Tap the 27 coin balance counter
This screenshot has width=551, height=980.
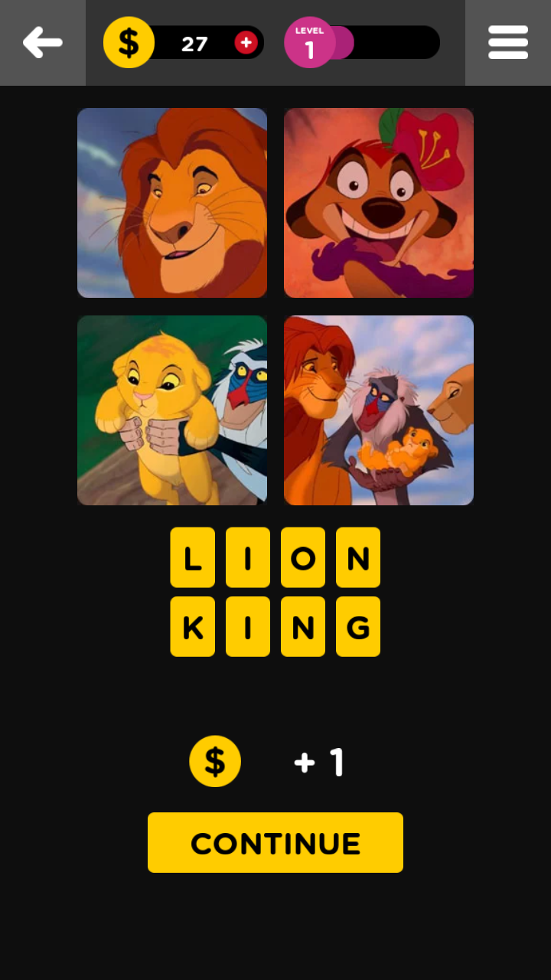click(194, 44)
